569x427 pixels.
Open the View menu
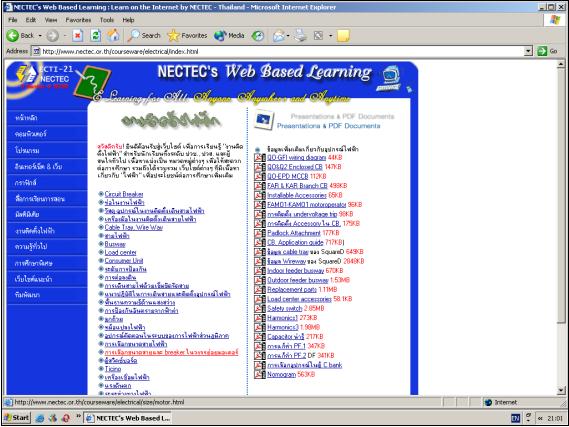tap(51, 20)
